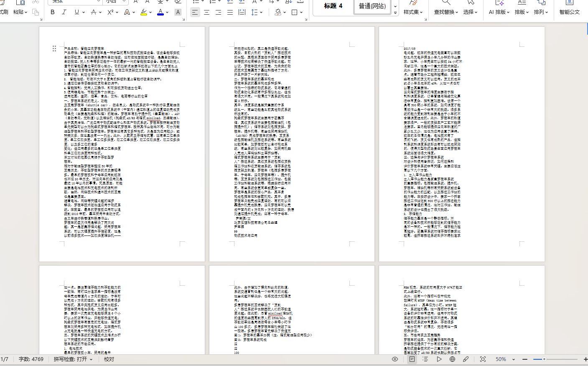
Task: Select the 标题 4 style
Action: click(333, 6)
